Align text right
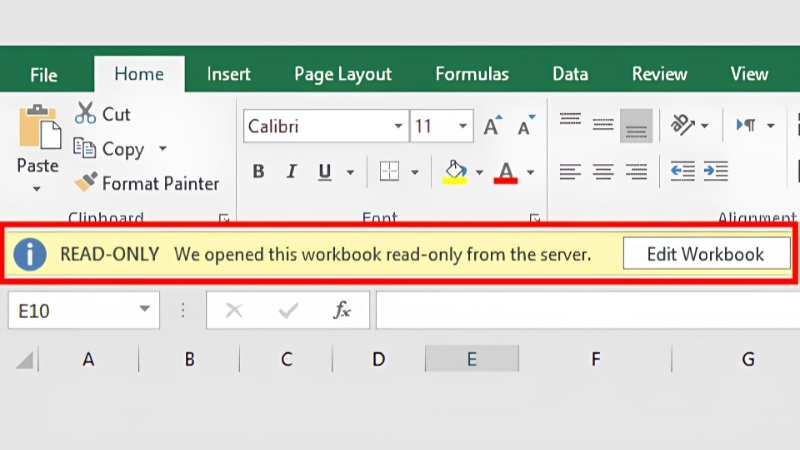Image resolution: width=800 pixels, height=450 pixels. pos(636,171)
